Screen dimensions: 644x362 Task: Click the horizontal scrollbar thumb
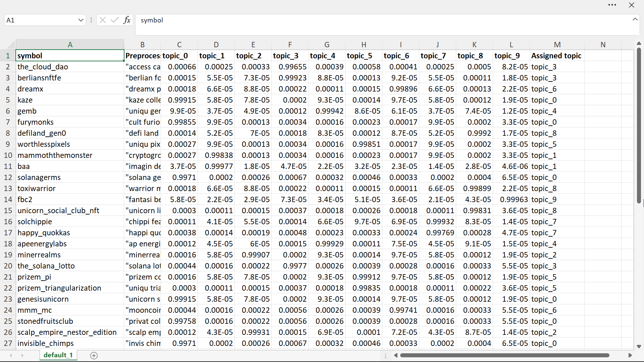coord(504,355)
